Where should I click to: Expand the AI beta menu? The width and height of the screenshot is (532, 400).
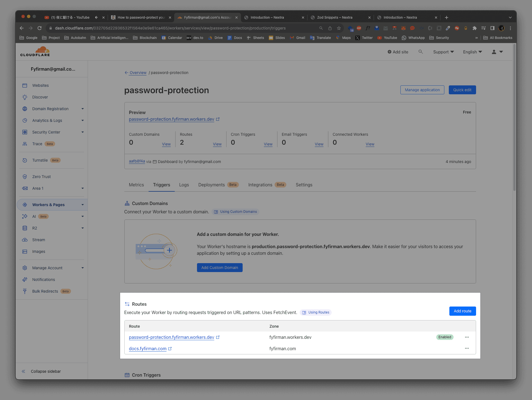pos(83,216)
